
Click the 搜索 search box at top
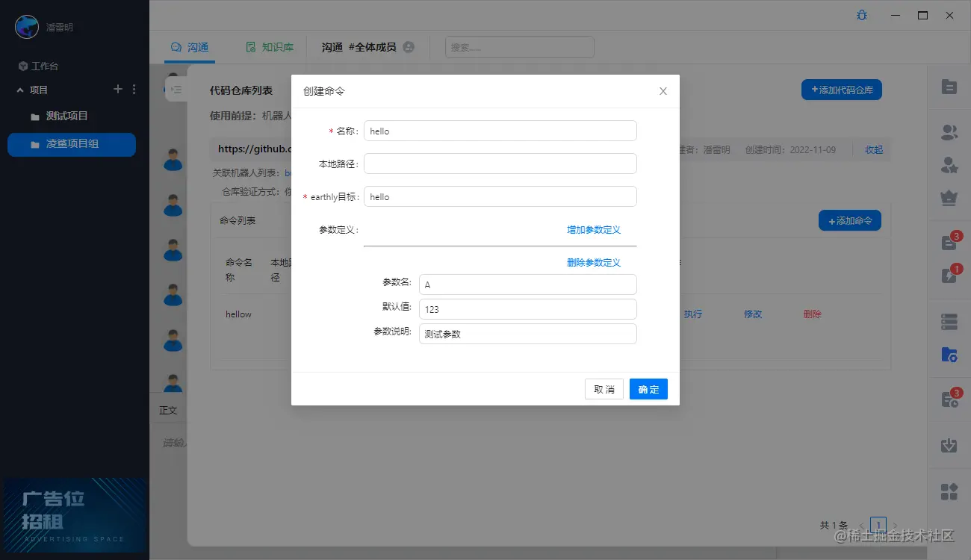(x=520, y=47)
